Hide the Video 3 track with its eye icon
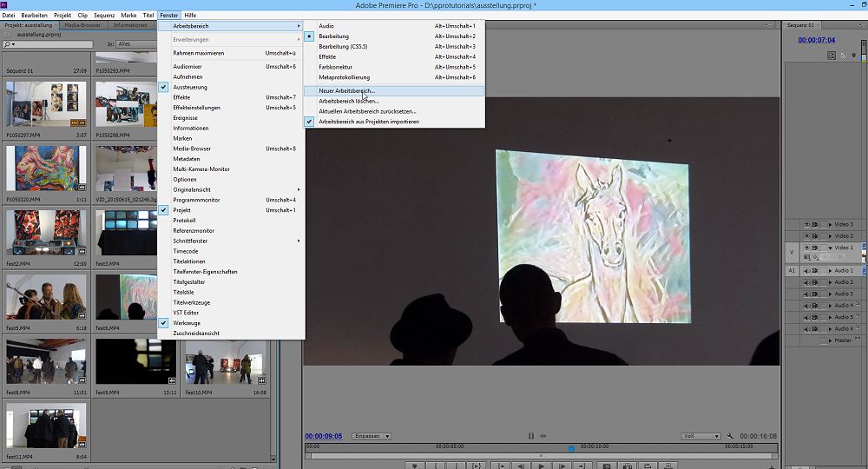 pos(807,224)
